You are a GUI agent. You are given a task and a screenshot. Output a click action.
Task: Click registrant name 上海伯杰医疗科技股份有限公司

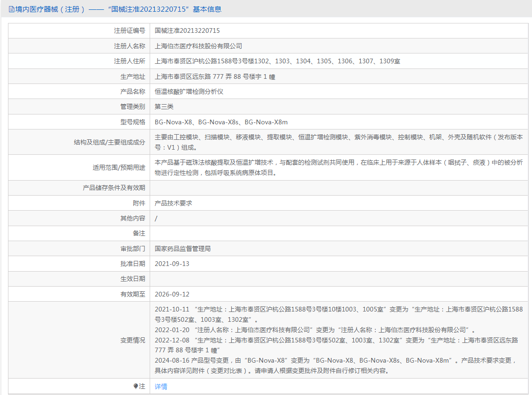(x=198, y=46)
